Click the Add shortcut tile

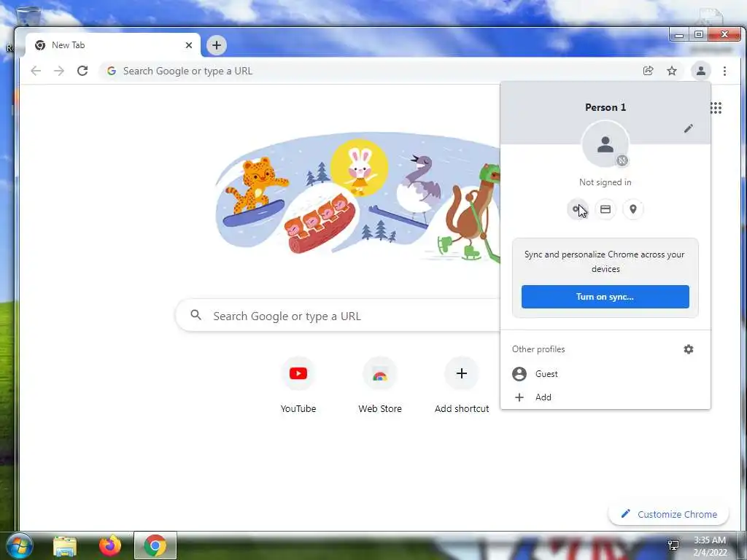coord(462,386)
